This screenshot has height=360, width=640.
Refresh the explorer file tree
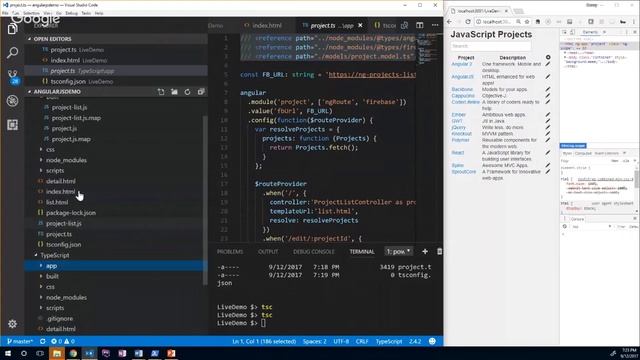click(x=187, y=92)
